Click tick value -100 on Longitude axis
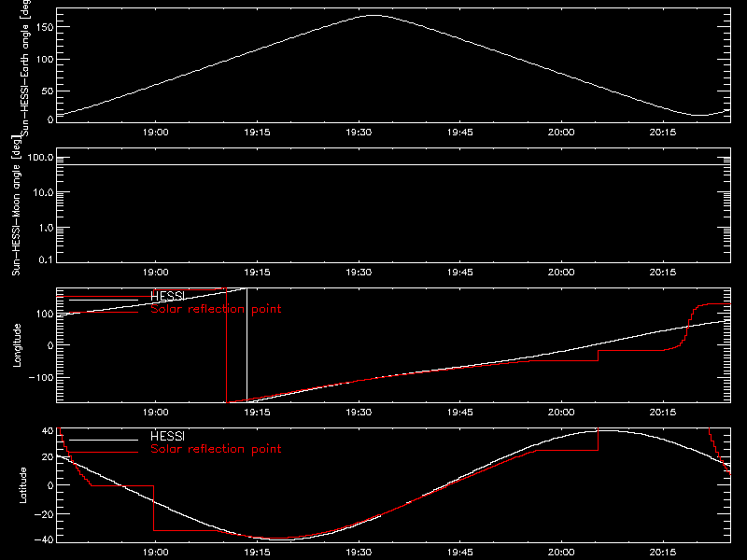 click(40, 377)
